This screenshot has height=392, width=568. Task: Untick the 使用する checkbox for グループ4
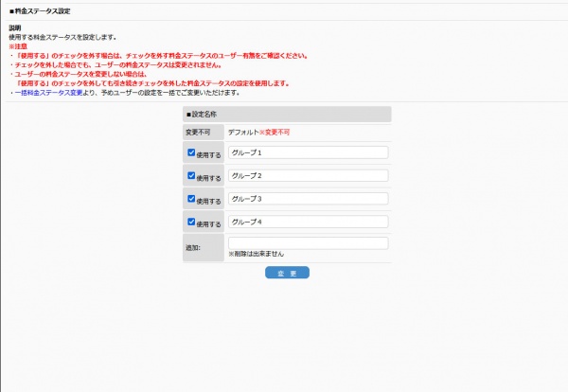[x=191, y=223]
